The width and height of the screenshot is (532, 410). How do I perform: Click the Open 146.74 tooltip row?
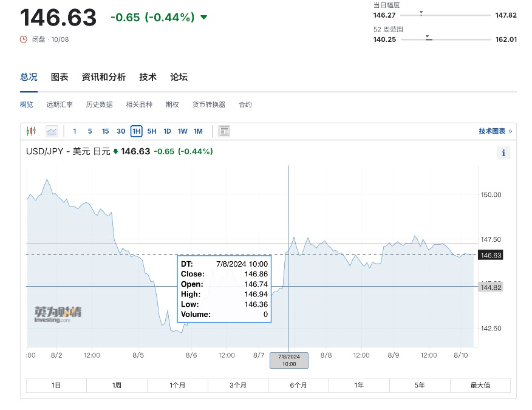(224, 284)
